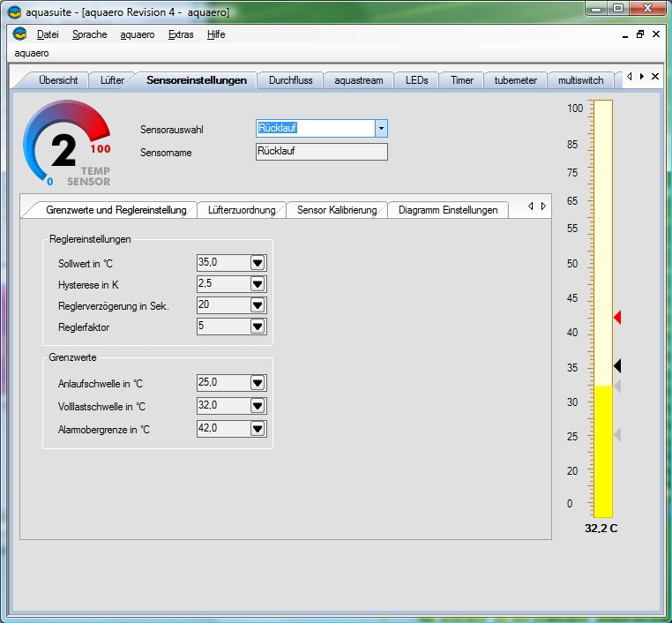Image resolution: width=672 pixels, height=623 pixels.
Task: Switch to the Sensor Kalibrierung tab
Action: pos(337,210)
